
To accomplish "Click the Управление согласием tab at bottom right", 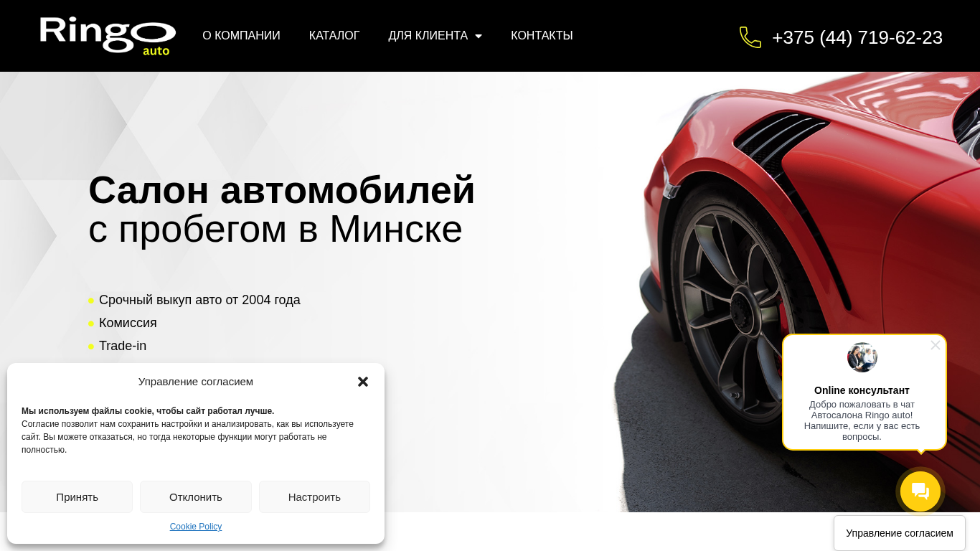I will (x=900, y=533).
